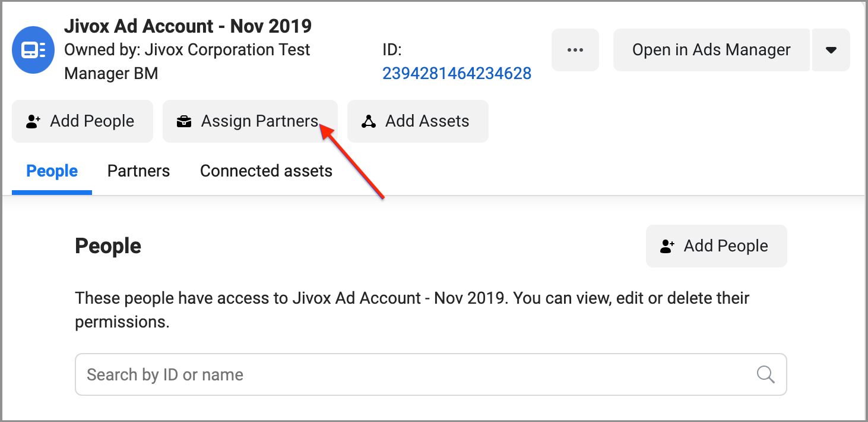This screenshot has height=422, width=868.
Task: Click the triangle assets icon on Add Assets
Action: pos(369,121)
